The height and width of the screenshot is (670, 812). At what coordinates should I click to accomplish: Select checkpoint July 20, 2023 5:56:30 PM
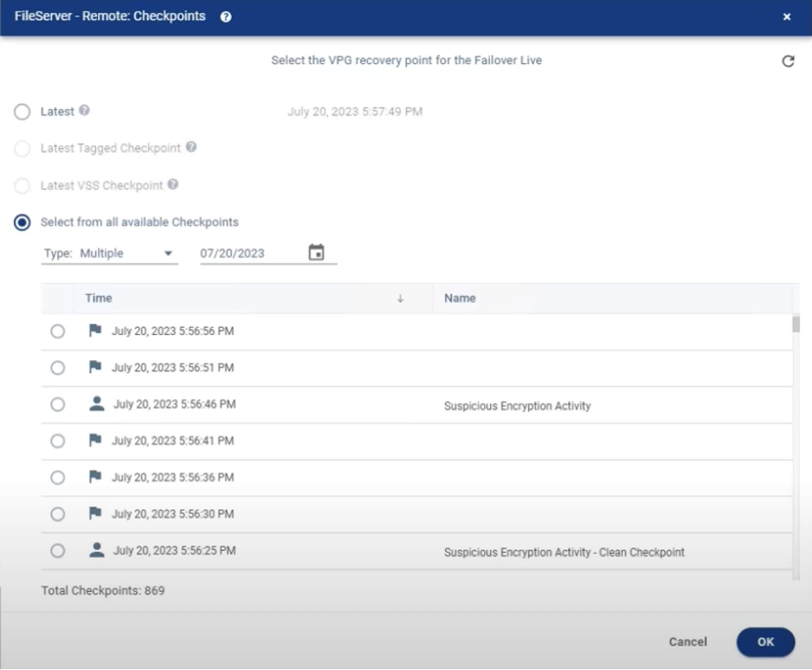click(x=57, y=514)
